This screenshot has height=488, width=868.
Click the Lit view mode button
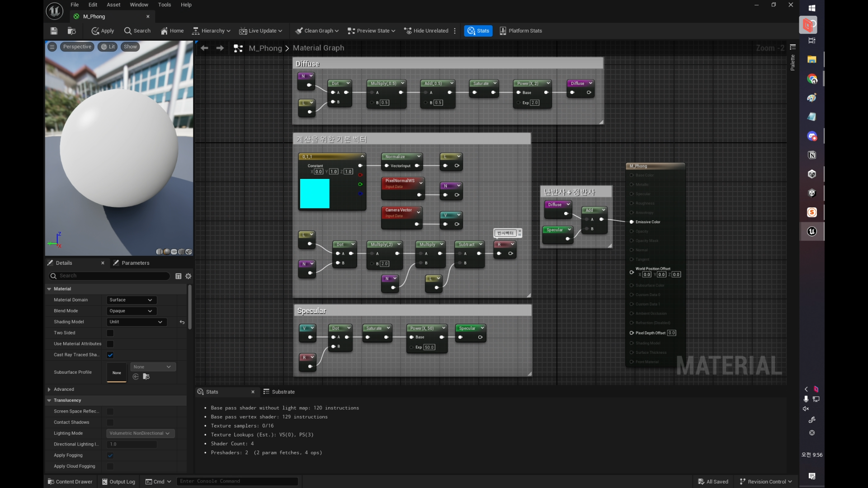(108, 47)
